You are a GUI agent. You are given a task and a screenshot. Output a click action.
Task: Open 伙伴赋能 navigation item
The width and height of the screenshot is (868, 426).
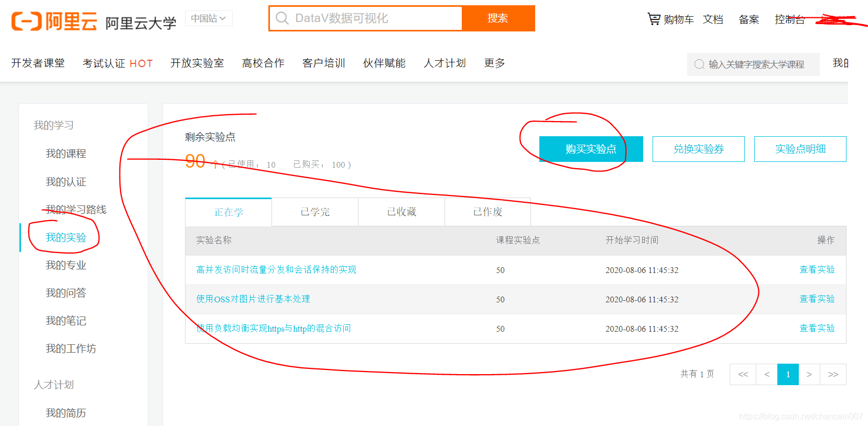point(384,63)
